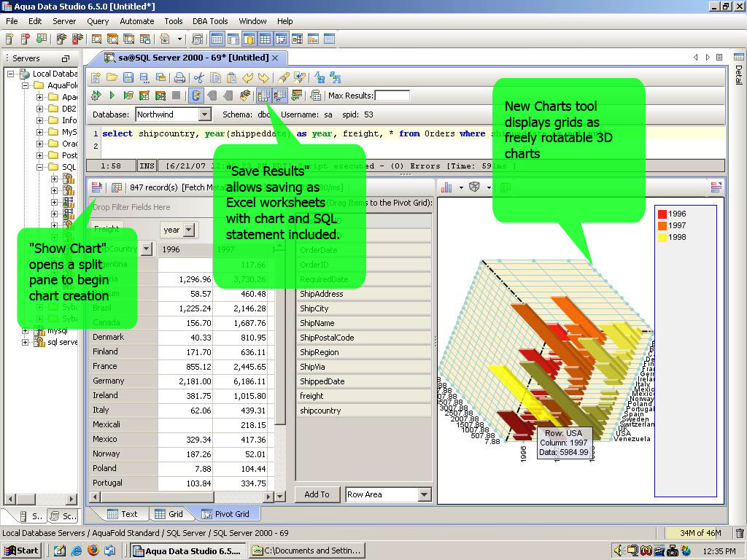
Task: Switch to the Text results tab
Action: click(123, 514)
